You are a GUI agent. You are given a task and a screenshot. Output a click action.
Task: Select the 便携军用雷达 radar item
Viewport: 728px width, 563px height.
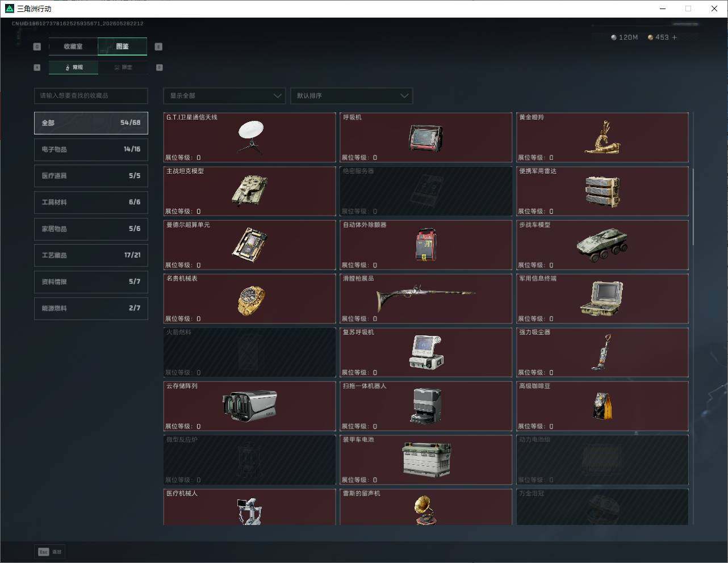point(603,191)
